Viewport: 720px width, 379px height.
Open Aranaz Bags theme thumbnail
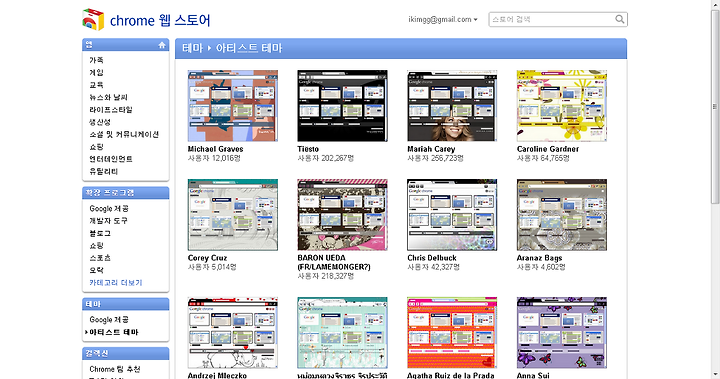pyautogui.click(x=562, y=215)
